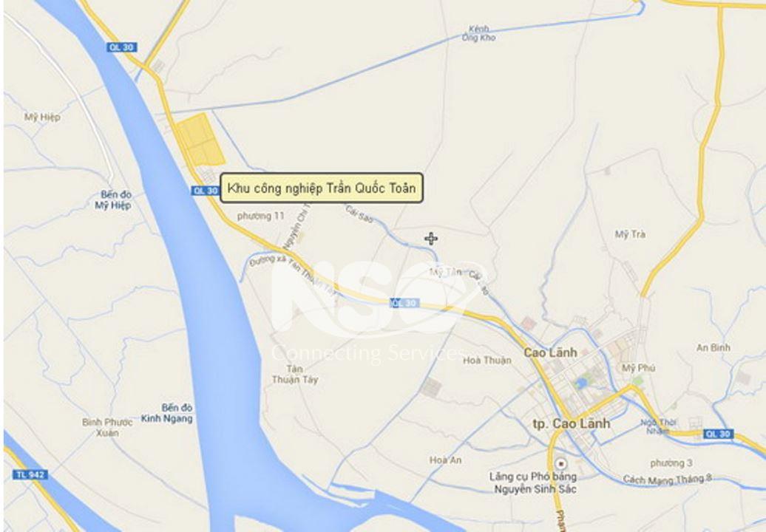Select the Bến đò Mỹ Hiệp ferry label
This screenshot has height=532, width=766.
113,200
